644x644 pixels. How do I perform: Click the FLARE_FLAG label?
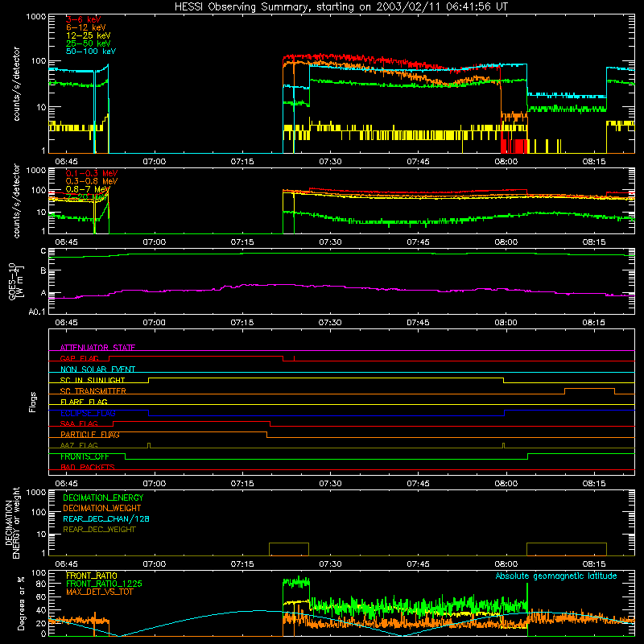point(84,402)
